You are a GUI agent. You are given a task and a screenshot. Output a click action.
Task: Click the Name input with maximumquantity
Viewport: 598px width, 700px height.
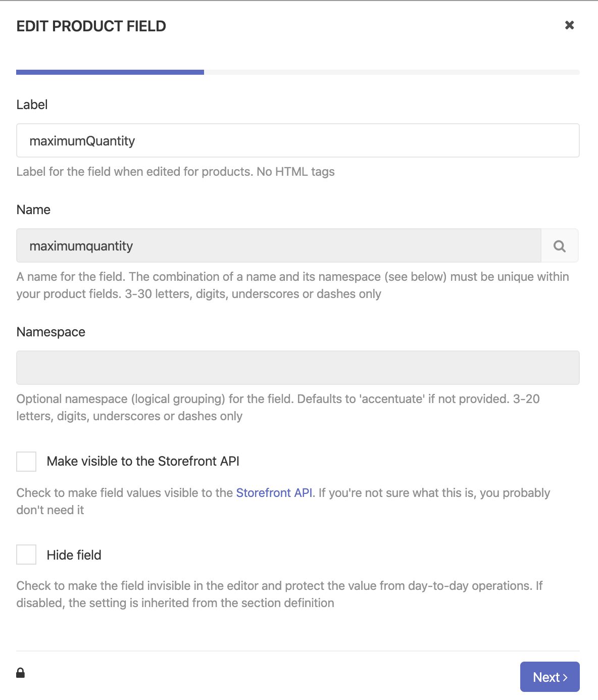[278, 246]
